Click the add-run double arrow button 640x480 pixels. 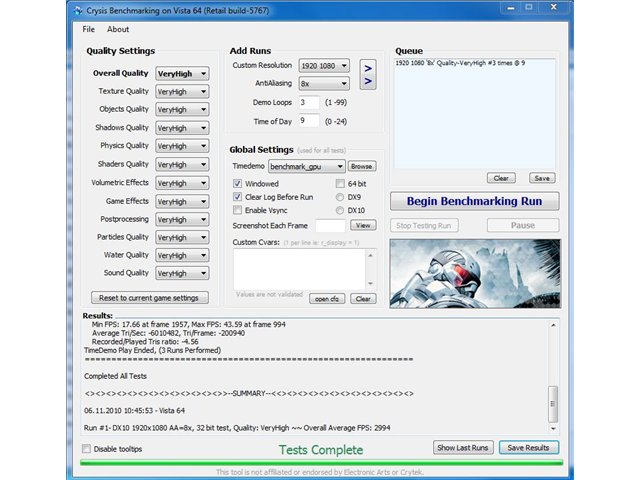pos(368,75)
